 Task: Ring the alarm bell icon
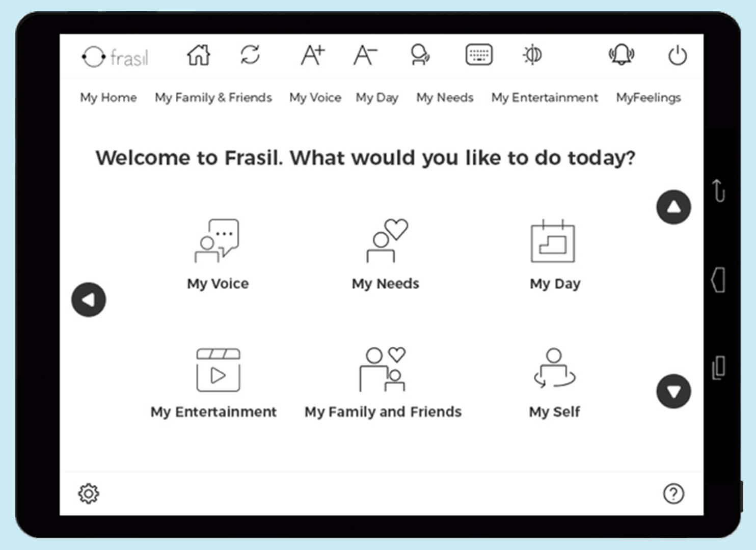[622, 54]
